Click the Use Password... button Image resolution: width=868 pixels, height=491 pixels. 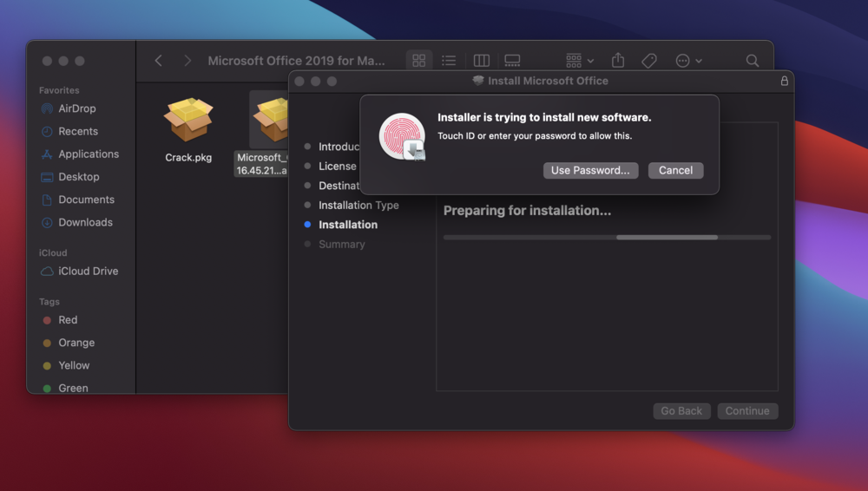[590, 170]
